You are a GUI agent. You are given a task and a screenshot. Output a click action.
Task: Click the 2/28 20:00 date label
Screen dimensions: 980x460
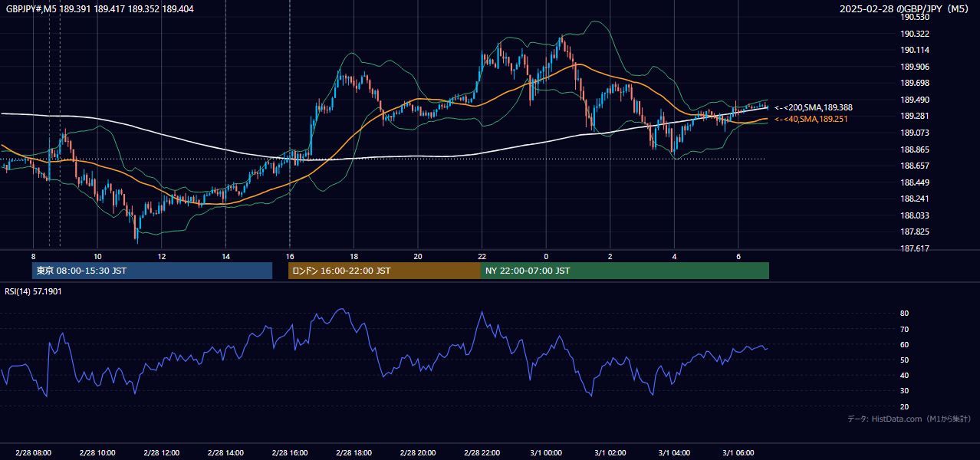[x=417, y=452]
